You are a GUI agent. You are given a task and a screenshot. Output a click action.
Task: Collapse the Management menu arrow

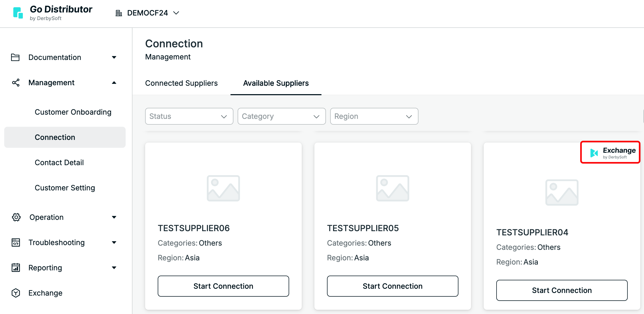coord(114,83)
